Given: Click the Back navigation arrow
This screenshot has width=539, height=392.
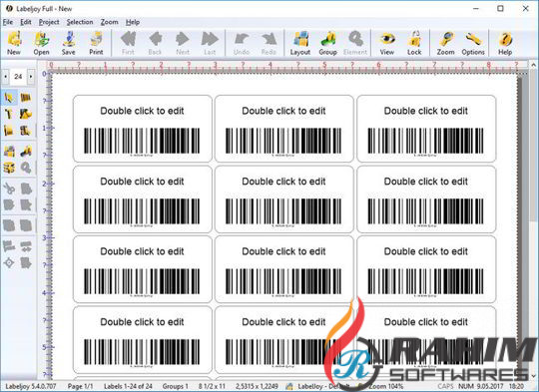Looking at the screenshot, I should point(155,43).
